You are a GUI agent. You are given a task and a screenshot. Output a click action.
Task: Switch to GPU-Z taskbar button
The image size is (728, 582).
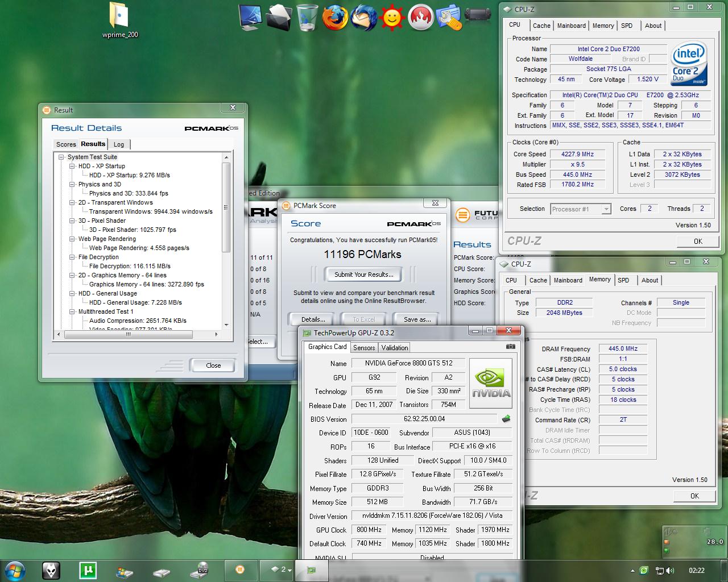(x=311, y=569)
